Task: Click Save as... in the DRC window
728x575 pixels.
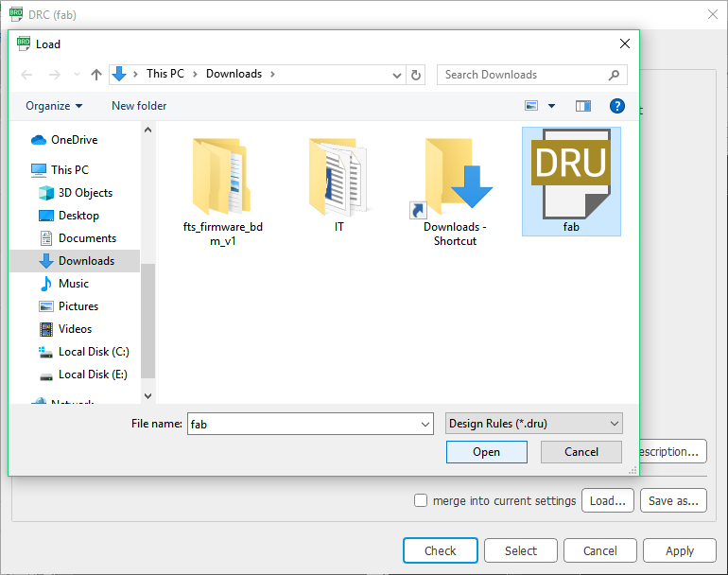Action: pyautogui.click(x=673, y=500)
